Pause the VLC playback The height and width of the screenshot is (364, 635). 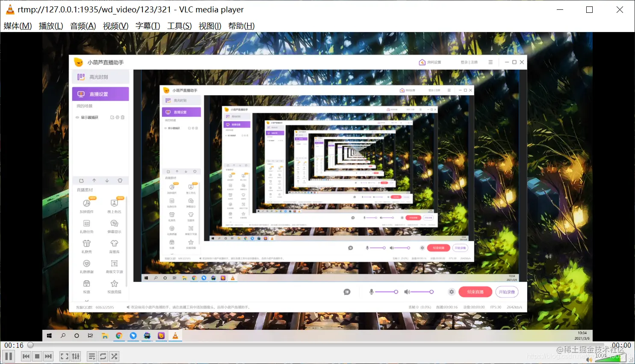point(9,356)
